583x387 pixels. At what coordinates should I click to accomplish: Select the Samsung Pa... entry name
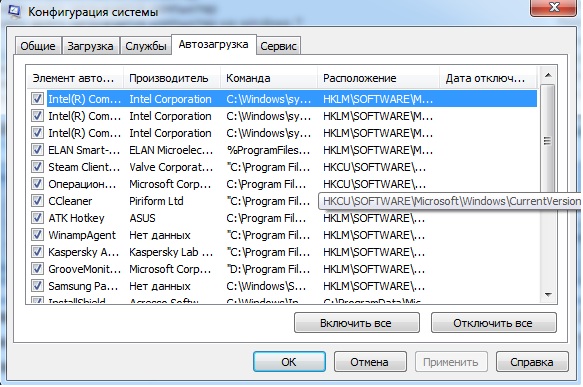tap(83, 286)
